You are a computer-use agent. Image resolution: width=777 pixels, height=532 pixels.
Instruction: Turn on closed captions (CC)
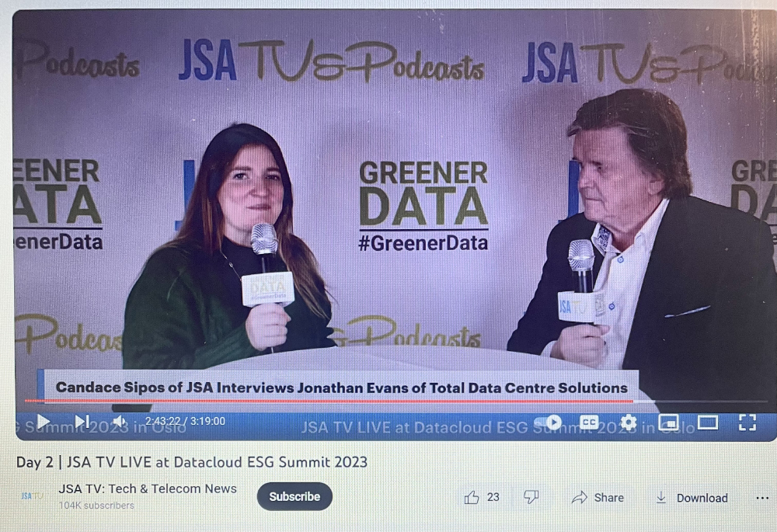(x=589, y=422)
